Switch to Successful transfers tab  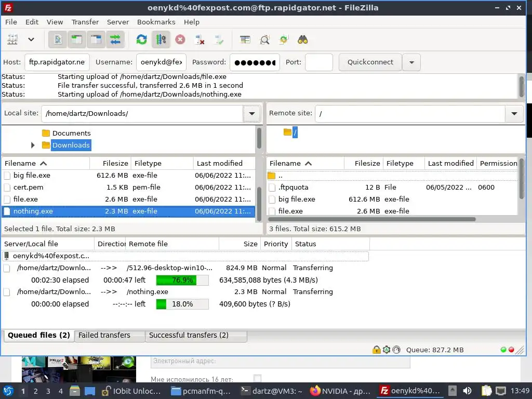pyautogui.click(x=196, y=335)
